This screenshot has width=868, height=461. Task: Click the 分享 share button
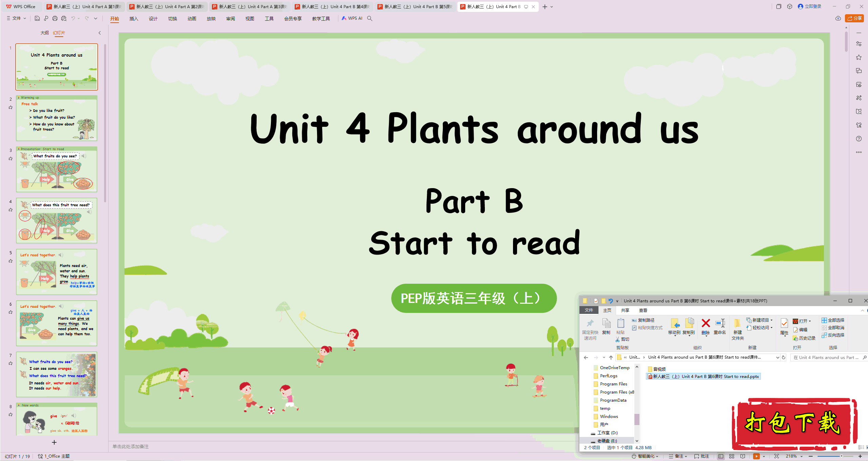854,18
